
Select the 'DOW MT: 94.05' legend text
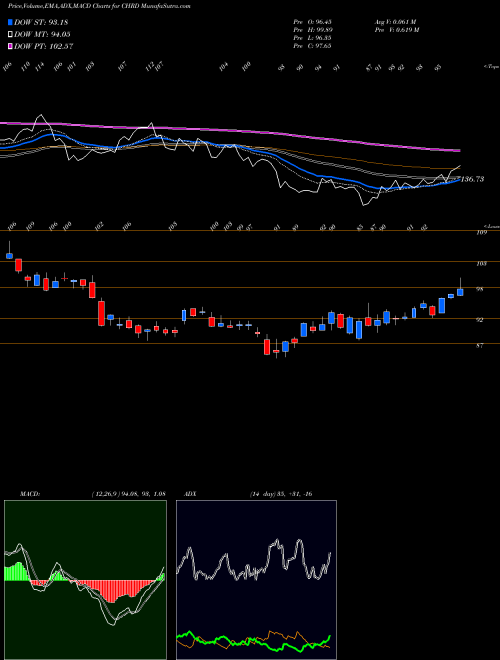tap(42, 35)
